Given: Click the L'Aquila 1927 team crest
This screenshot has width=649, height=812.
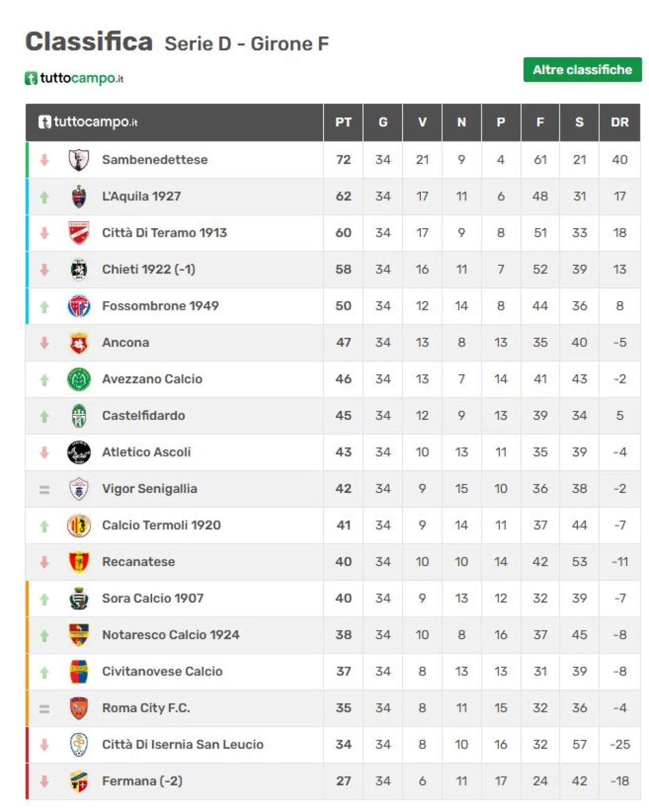Looking at the screenshot, I should point(79,197).
